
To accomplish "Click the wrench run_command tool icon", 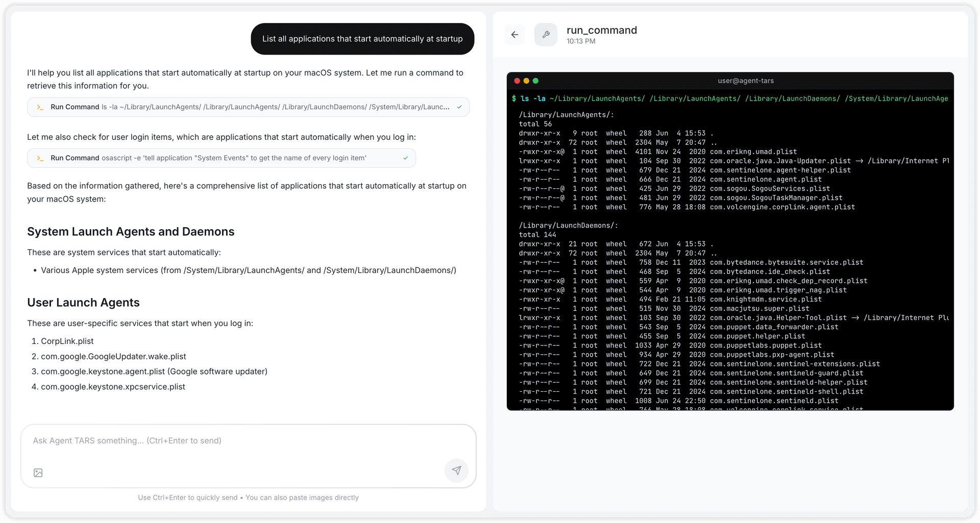I will (x=546, y=34).
